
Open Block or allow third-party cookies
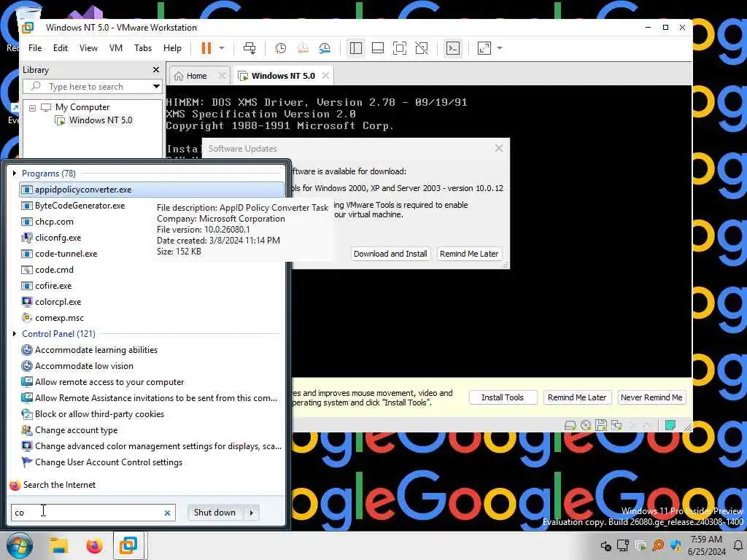[x=152, y=414]
